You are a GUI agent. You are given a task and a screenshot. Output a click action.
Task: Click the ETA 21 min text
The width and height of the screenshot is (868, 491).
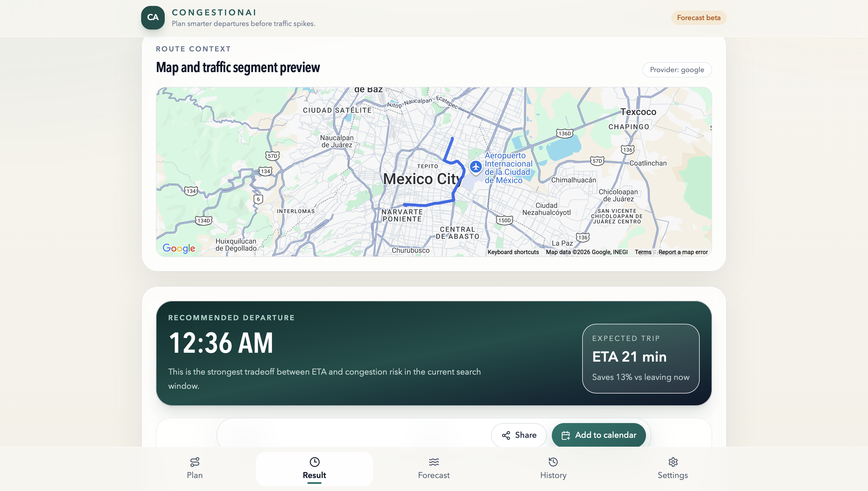pos(629,357)
